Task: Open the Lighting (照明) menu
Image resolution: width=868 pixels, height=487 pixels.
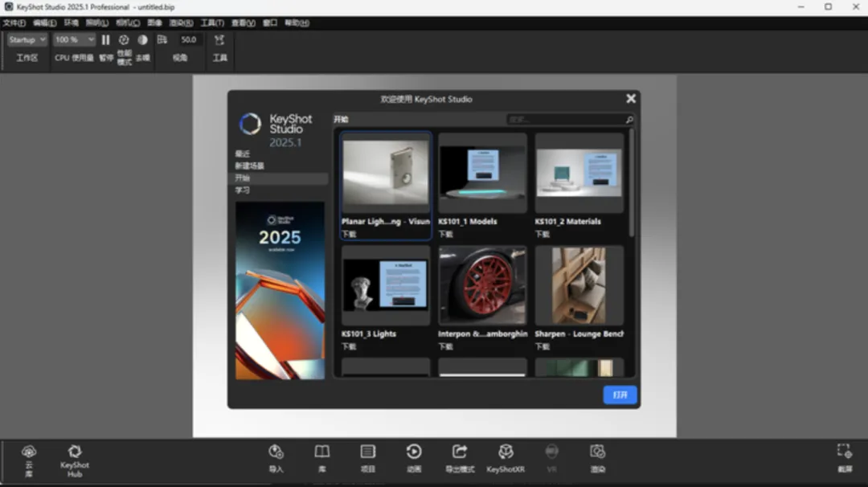Action: (x=97, y=23)
